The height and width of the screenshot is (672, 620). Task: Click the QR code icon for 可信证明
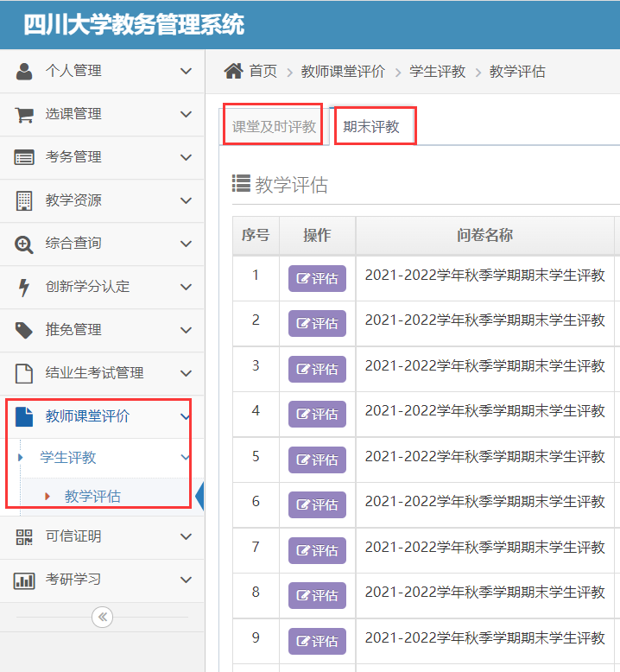click(x=24, y=536)
